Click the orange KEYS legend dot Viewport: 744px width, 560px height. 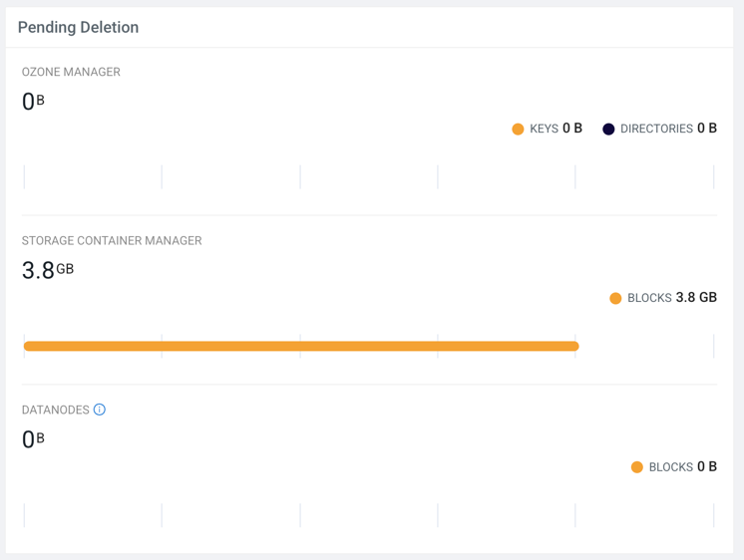coord(518,129)
